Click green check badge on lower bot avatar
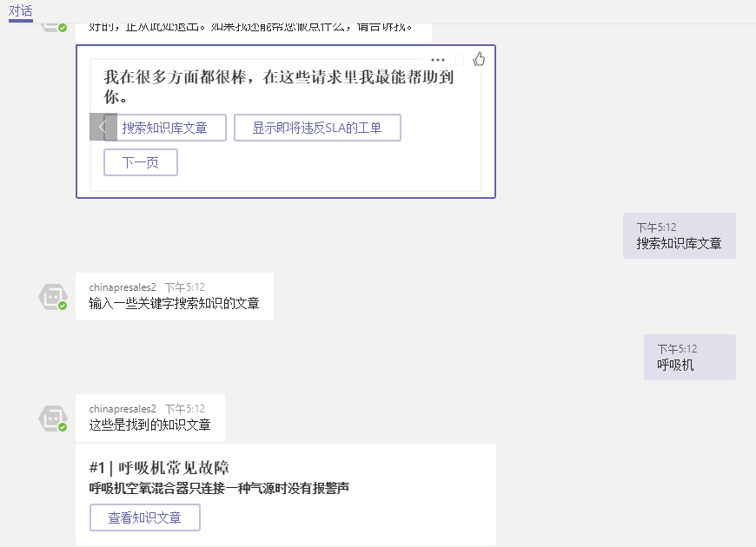The image size is (756, 547). pyautogui.click(x=63, y=427)
